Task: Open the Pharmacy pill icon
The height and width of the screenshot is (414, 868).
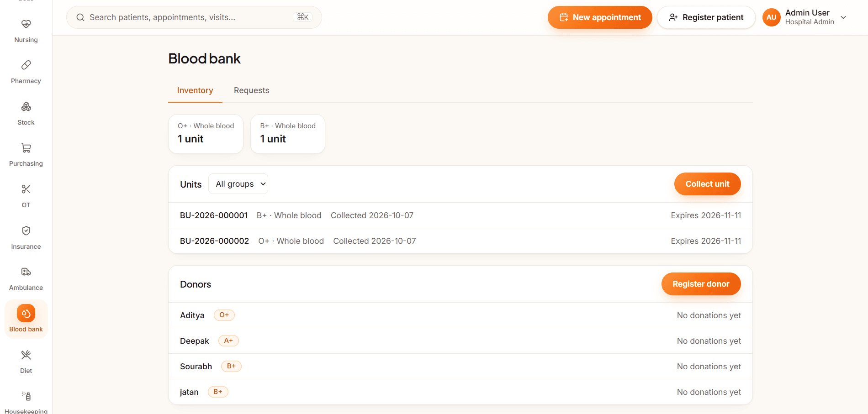Action: [26, 65]
